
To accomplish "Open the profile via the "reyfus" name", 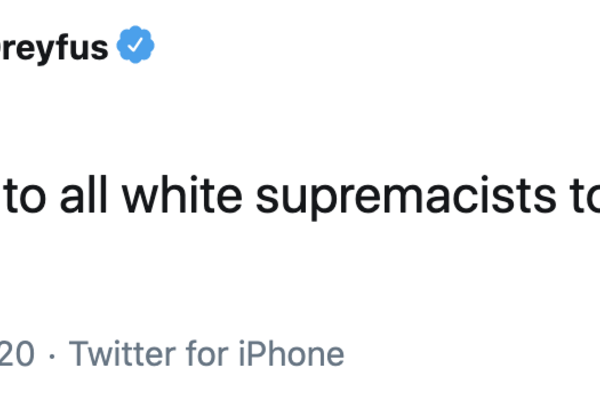I will coord(54,47).
